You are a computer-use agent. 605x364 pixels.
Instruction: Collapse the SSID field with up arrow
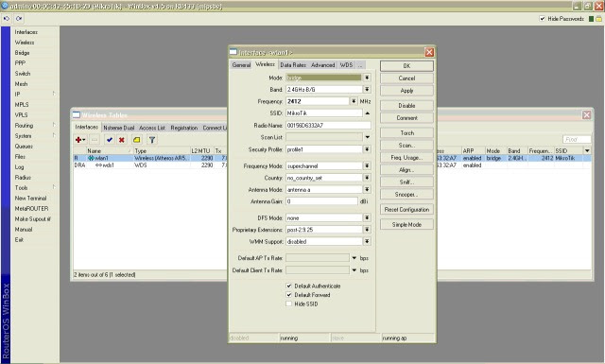click(368, 113)
